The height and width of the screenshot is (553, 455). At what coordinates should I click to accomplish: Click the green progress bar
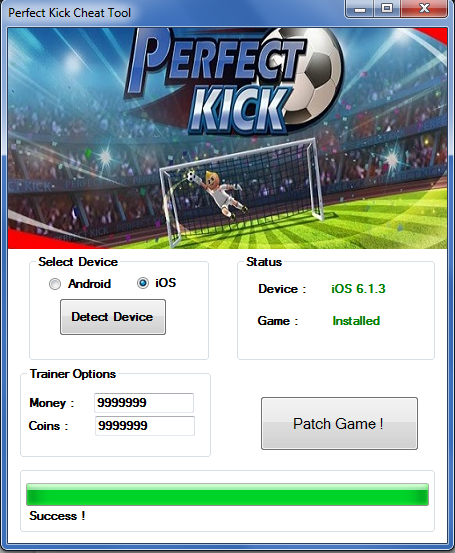tap(228, 494)
